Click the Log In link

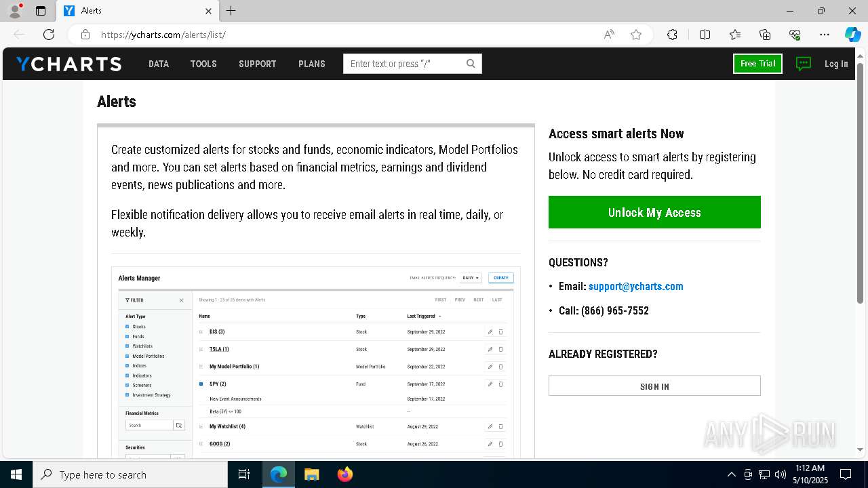pos(836,64)
